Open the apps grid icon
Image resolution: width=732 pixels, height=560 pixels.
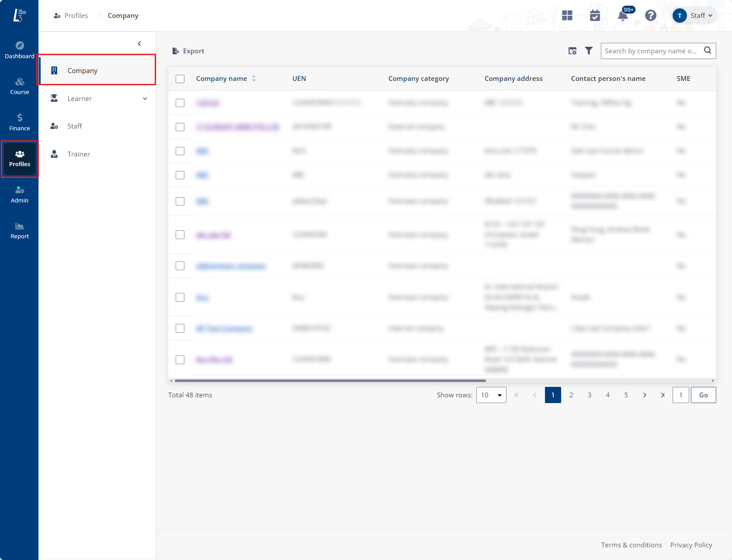[x=567, y=16]
